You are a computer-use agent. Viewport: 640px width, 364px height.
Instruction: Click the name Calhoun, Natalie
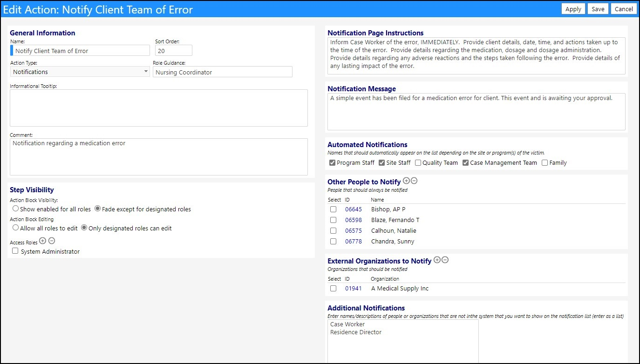pos(394,231)
